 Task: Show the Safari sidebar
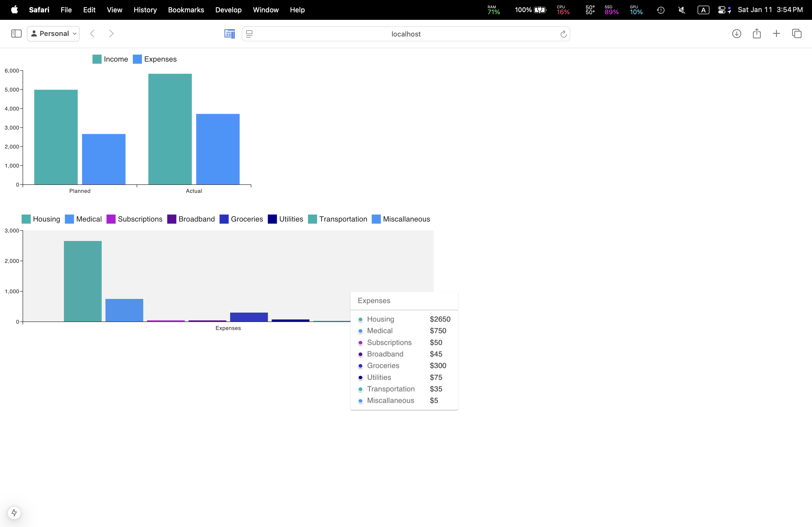tap(16, 33)
